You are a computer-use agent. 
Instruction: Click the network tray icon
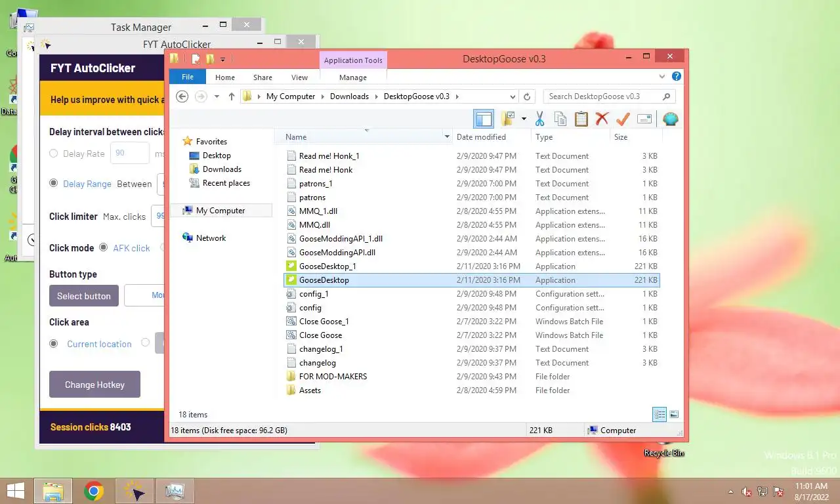(763, 492)
